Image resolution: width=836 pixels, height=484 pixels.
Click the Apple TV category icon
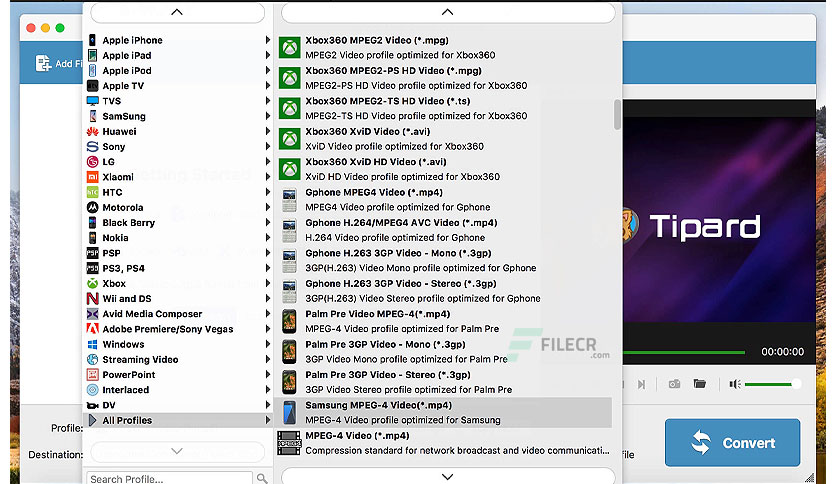coord(92,86)
